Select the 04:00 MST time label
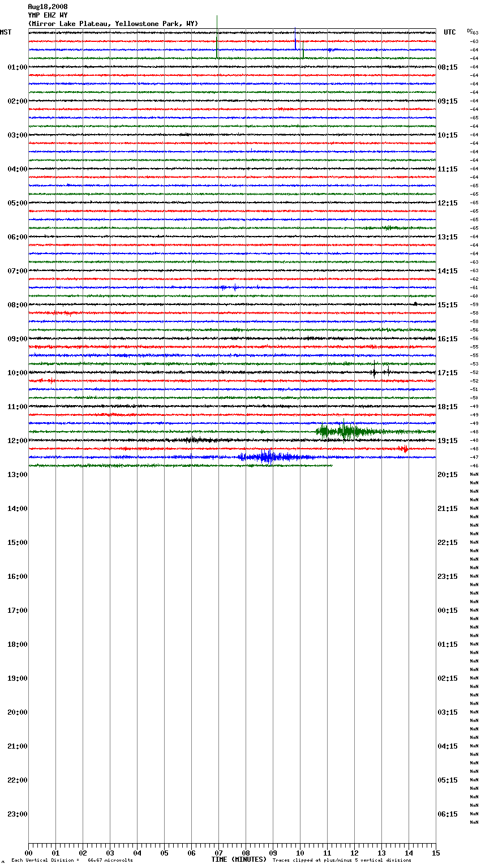The height and width of the screenshot is (868, 481). (18, 169)
